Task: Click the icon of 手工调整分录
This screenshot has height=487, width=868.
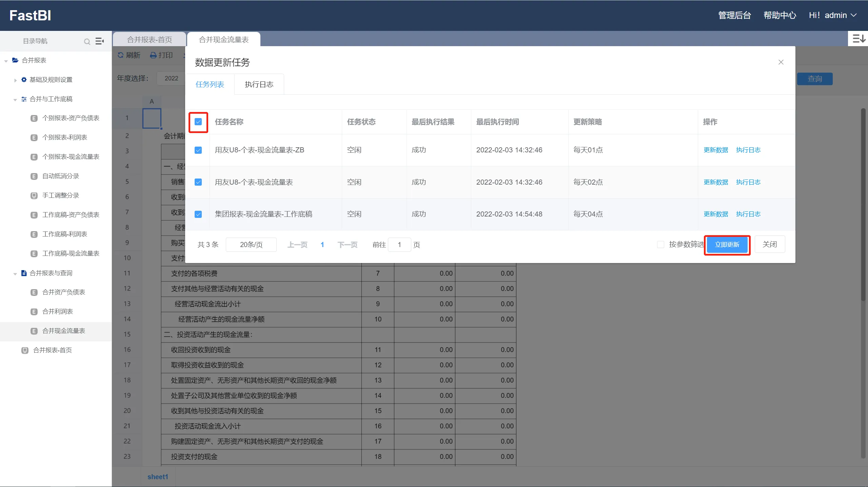Action: (x=34, y=195)
